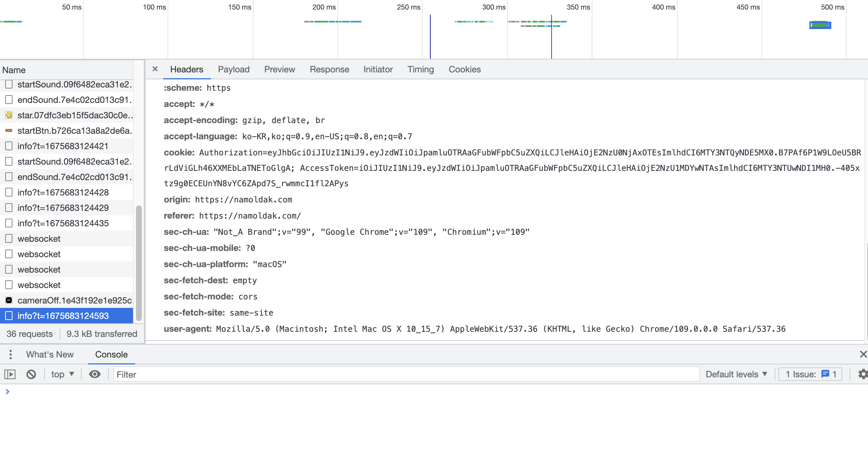Screen dimensions: 868x471
Task: Open the console settings gear
Action: pos(862,374)
